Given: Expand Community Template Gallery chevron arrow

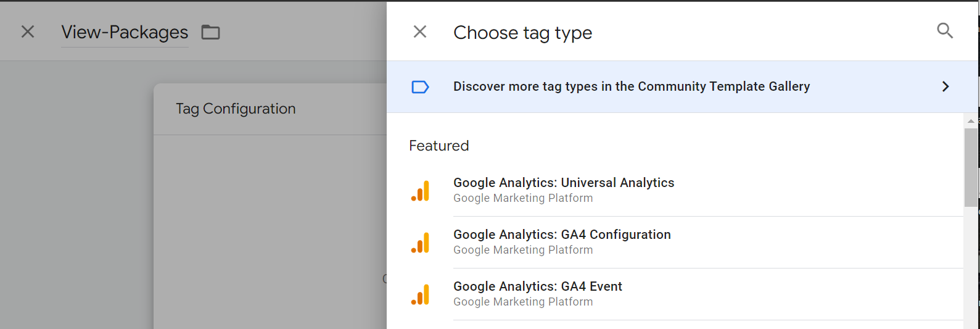Looking at the screenshot, I should [x=945, y=87].
